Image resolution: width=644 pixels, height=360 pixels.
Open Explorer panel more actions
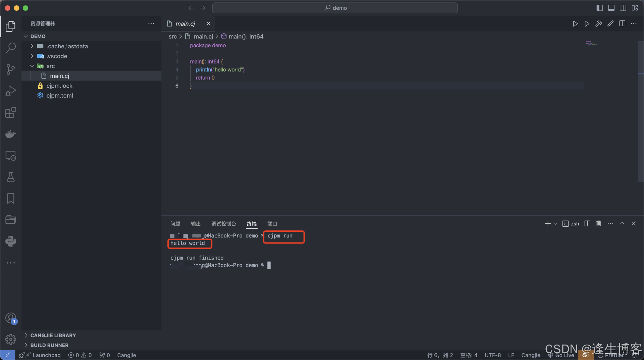(151, 24)
